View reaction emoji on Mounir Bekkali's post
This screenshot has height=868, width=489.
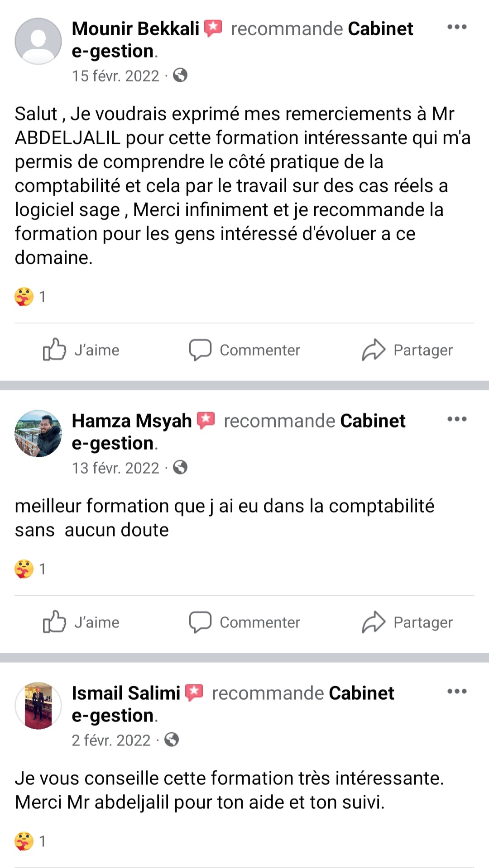24,297
